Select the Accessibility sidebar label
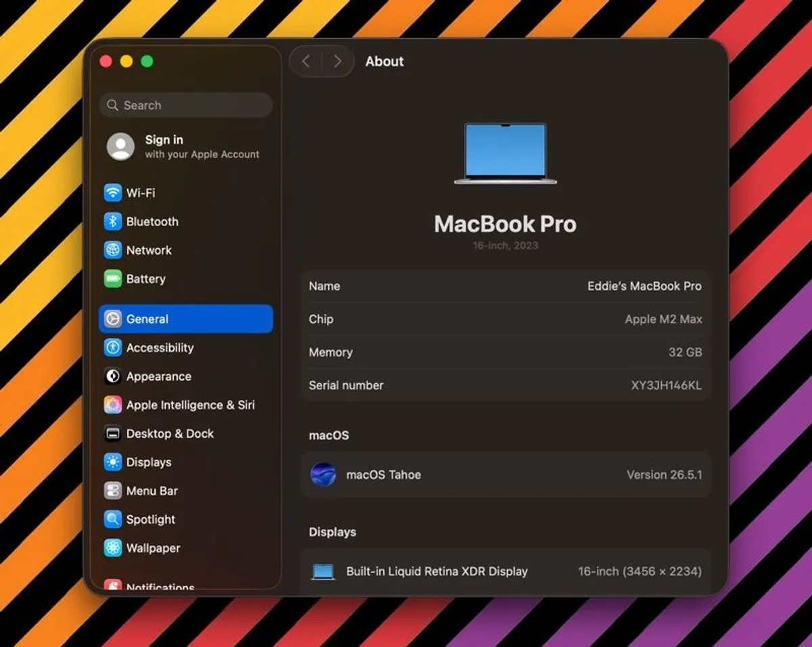This screenshot has width=812, height=647. 160,348
